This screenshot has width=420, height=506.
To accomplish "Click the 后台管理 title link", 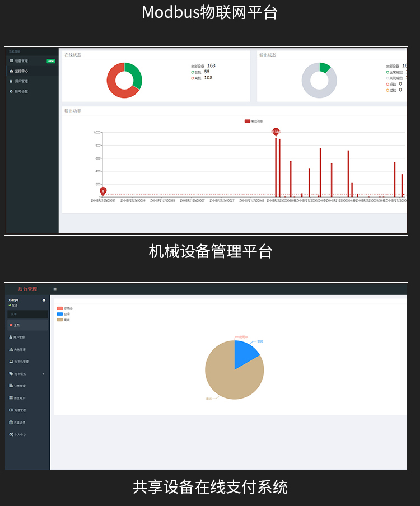I will pos(27,289).
